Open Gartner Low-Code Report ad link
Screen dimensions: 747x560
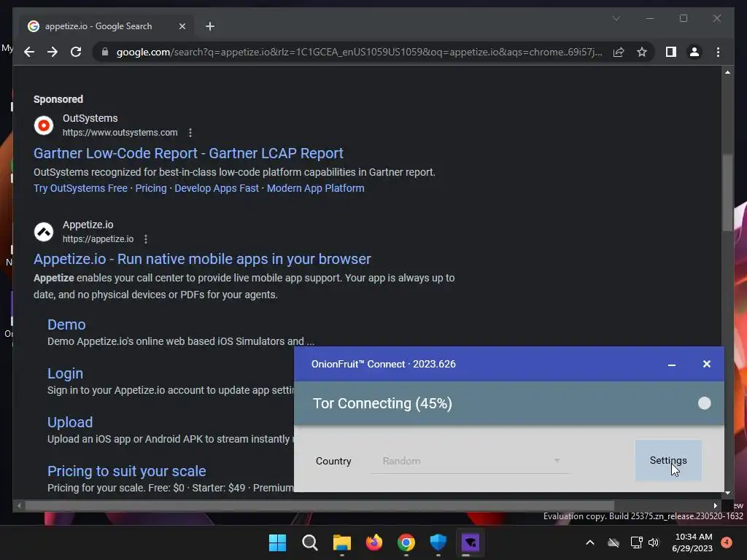(x=188, y=153)
